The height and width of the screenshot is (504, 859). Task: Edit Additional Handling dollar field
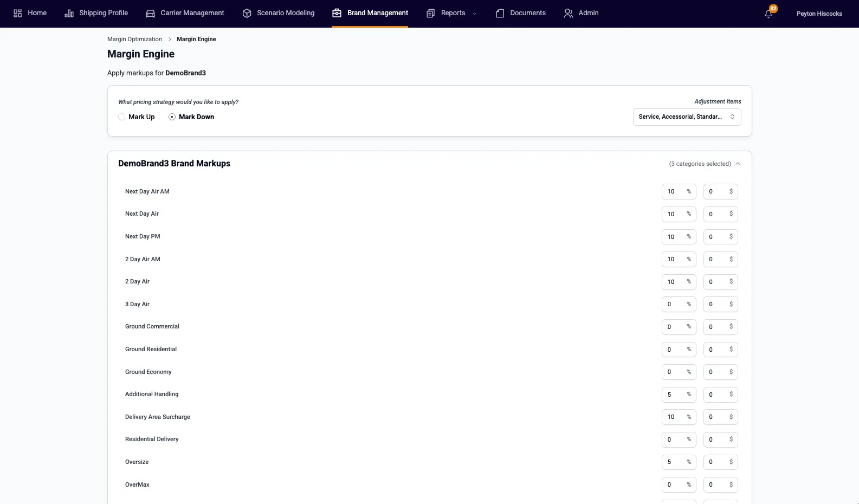[x=720, y=395]
